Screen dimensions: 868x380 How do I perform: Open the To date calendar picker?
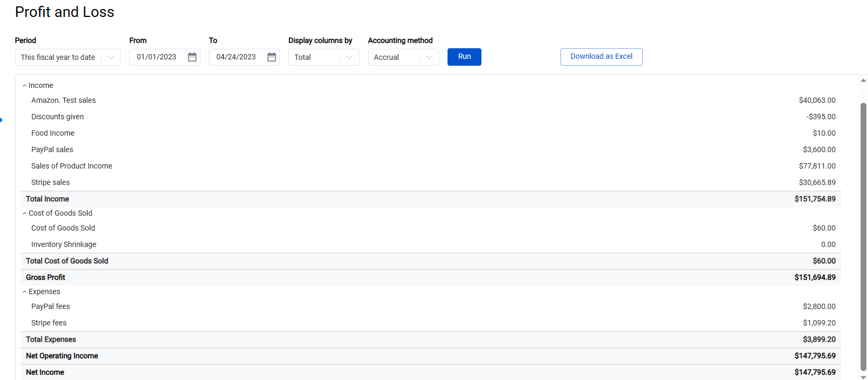[271, 57]
